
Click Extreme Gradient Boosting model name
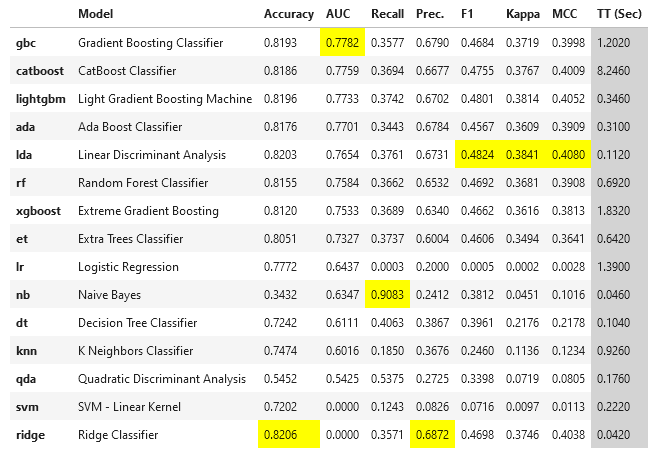point(148,211)
